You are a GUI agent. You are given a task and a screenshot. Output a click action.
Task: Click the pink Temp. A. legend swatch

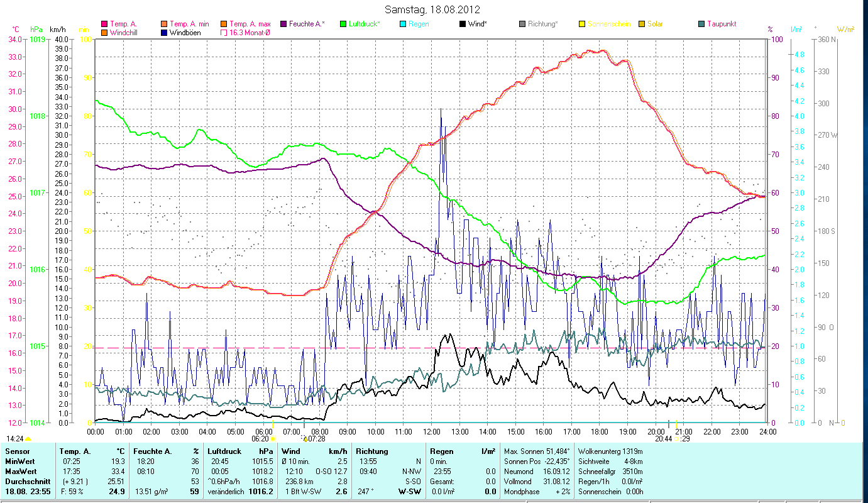(x=104, y=25)
